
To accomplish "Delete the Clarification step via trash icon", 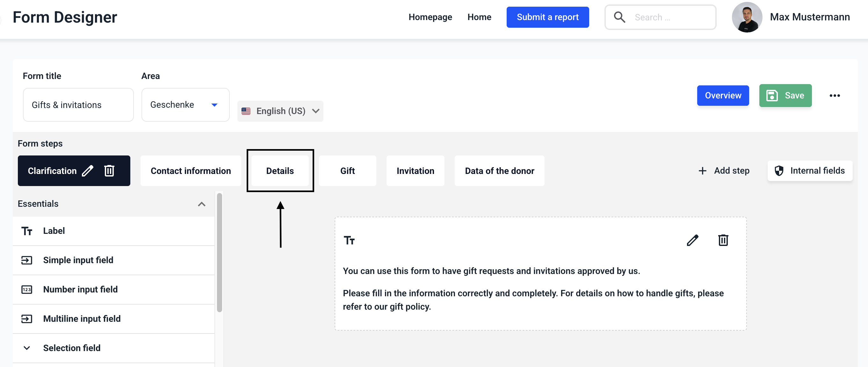I will 109,171.
